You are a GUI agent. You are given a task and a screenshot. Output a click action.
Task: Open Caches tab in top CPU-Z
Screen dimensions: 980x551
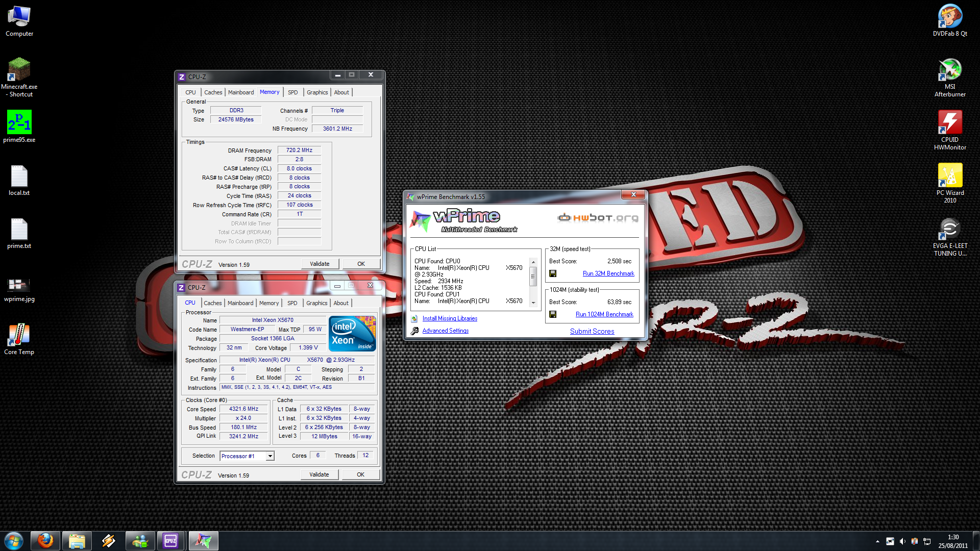coord(213,92)
